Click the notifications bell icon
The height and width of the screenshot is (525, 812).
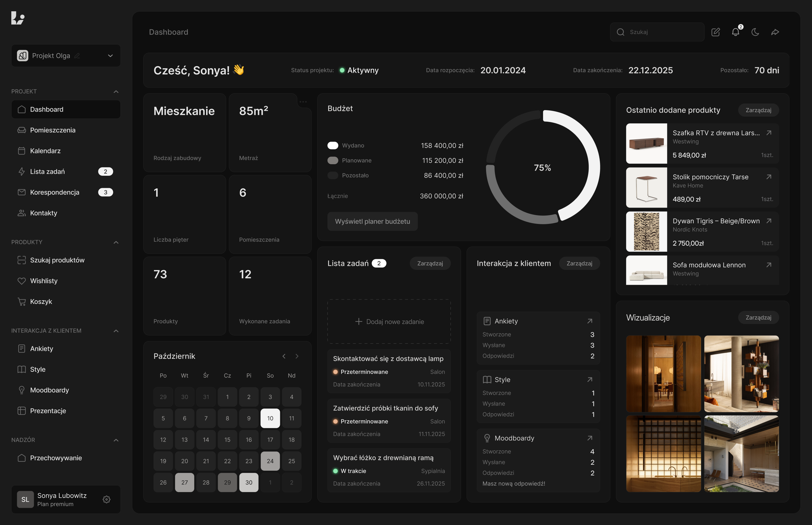(735, 32)
